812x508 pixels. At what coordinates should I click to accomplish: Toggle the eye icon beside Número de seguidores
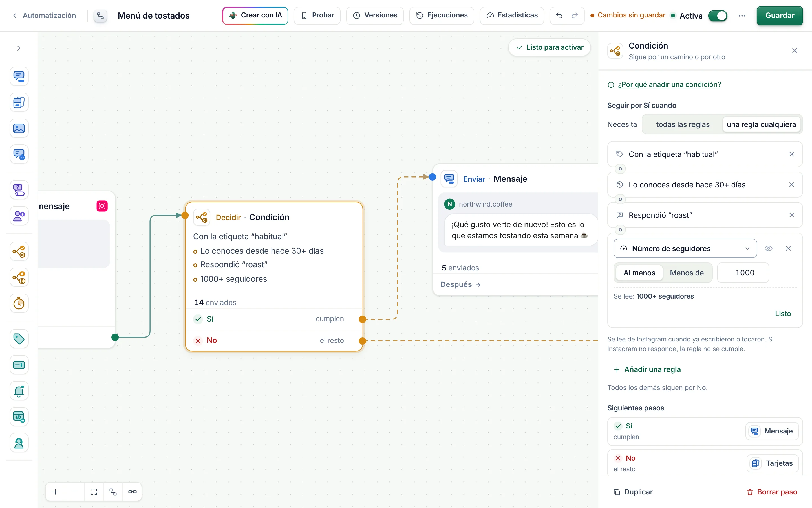pos(768,249)
